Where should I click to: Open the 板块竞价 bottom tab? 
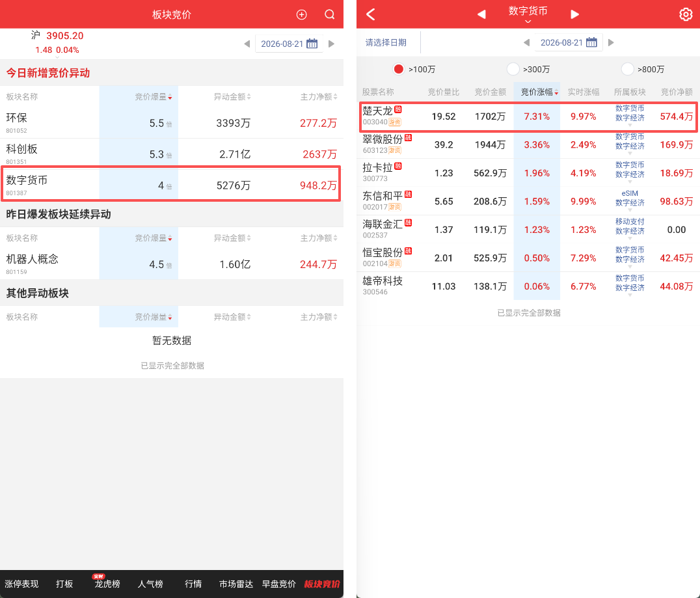point(322,584)
